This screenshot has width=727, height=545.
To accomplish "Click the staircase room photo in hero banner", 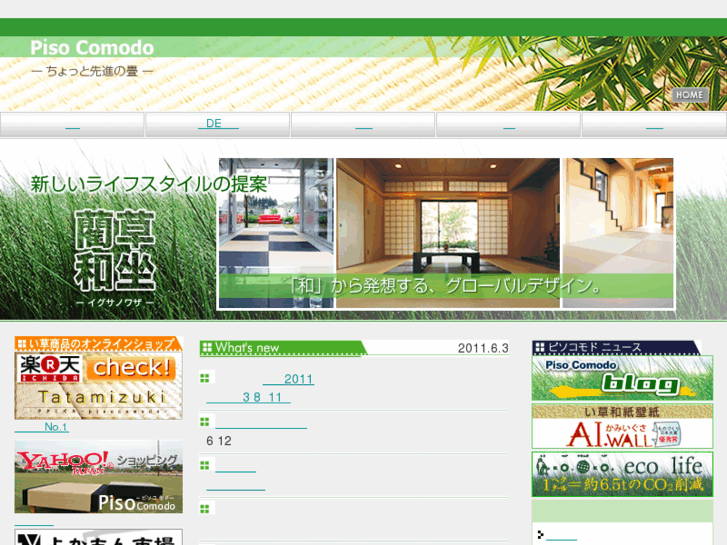I will tap(618, 233).
